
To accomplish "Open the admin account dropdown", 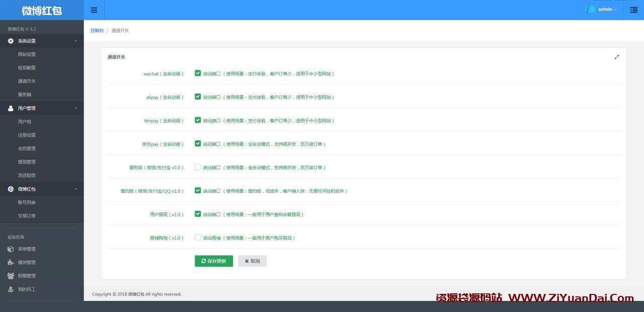I will click(x=607, y=10).
